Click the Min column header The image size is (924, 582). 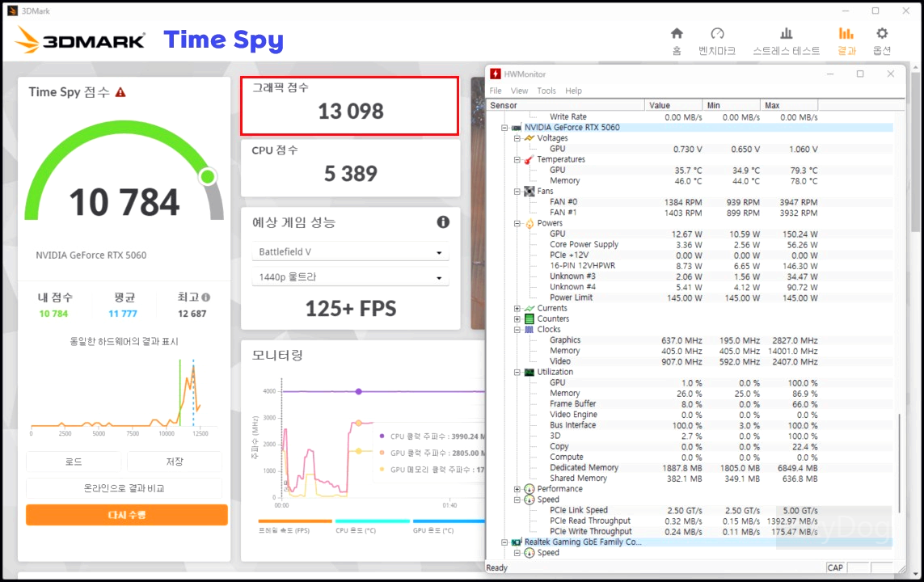(732, 105)
